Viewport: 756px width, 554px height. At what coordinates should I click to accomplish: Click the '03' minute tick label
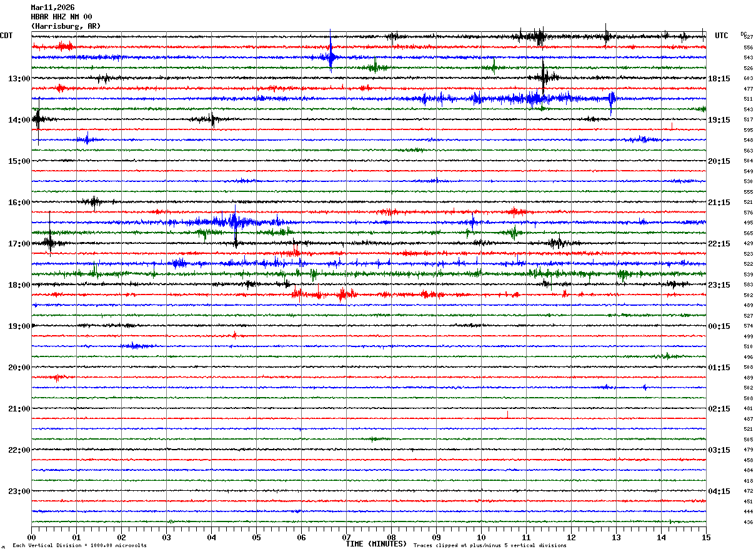pos(166,538)
